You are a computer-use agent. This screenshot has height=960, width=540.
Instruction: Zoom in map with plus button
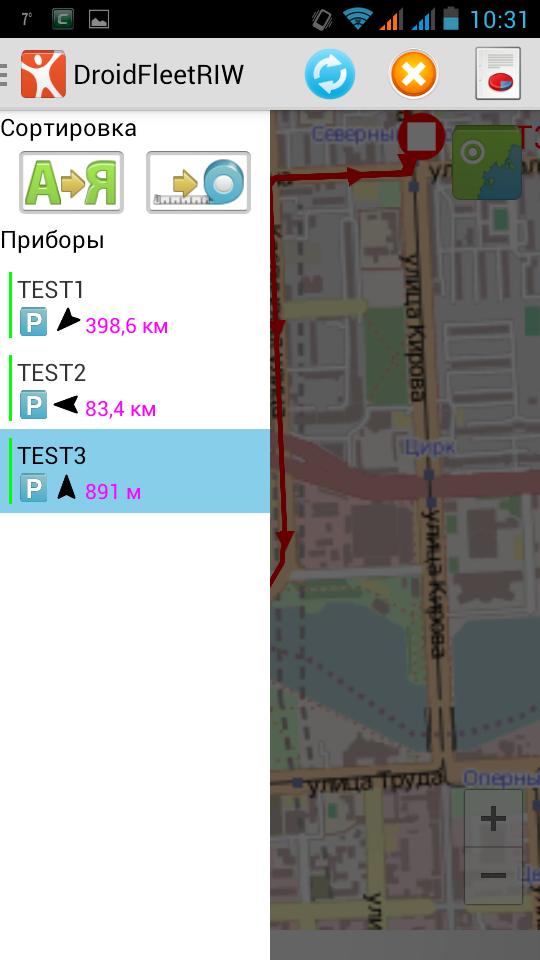click(493, 819)
